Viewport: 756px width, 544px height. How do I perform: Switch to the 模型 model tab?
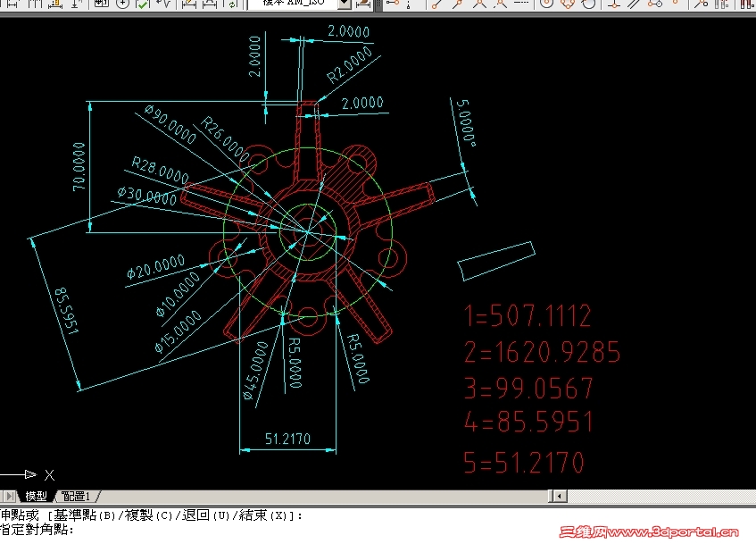[36, 496]
